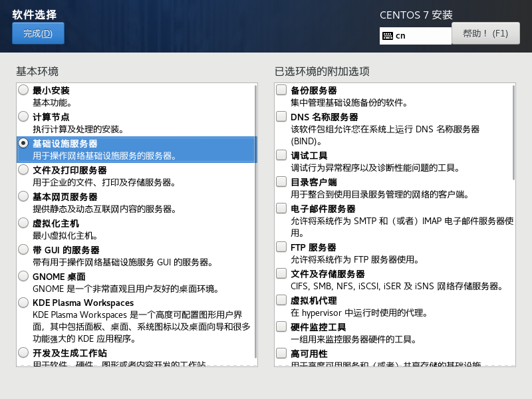Tick the 调试工具 checkbox
Screen dimensions: 532x399
(x=282, y=155)
